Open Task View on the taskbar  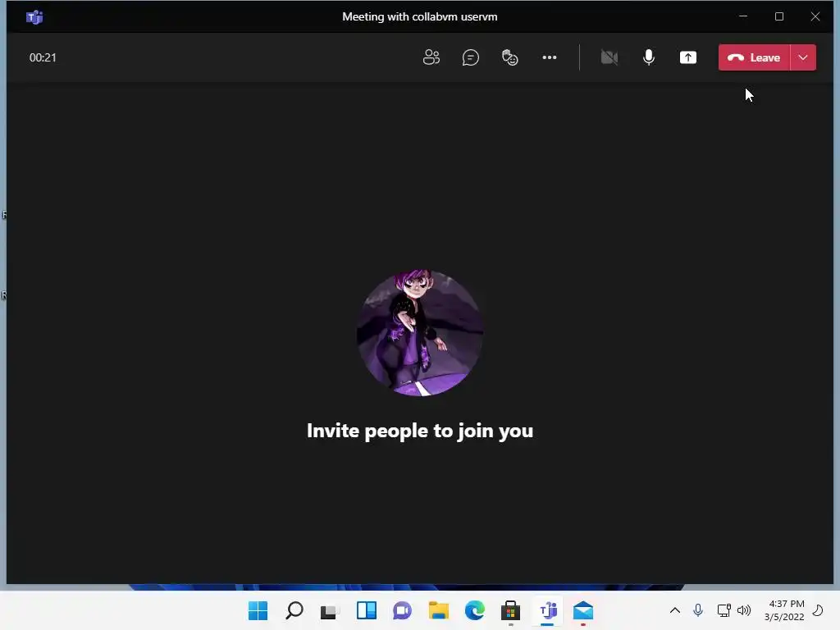(330, 610)
